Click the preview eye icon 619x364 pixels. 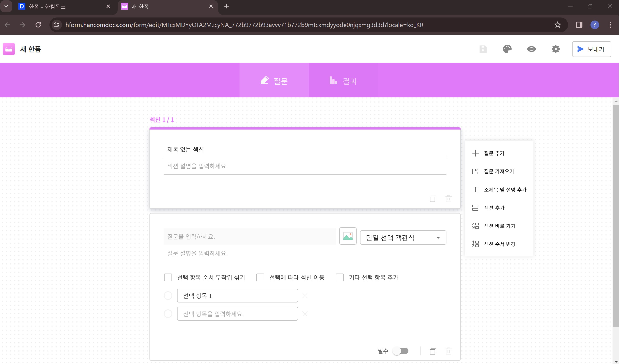(531, 49)
